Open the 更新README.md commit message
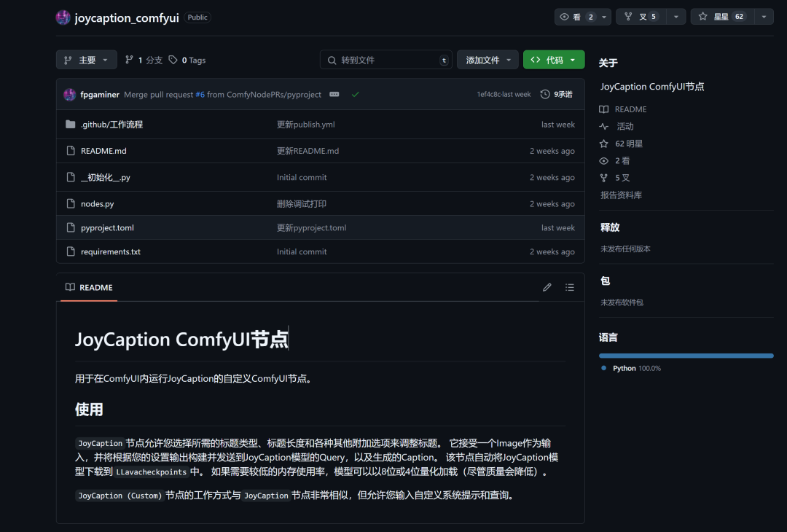 308,151
